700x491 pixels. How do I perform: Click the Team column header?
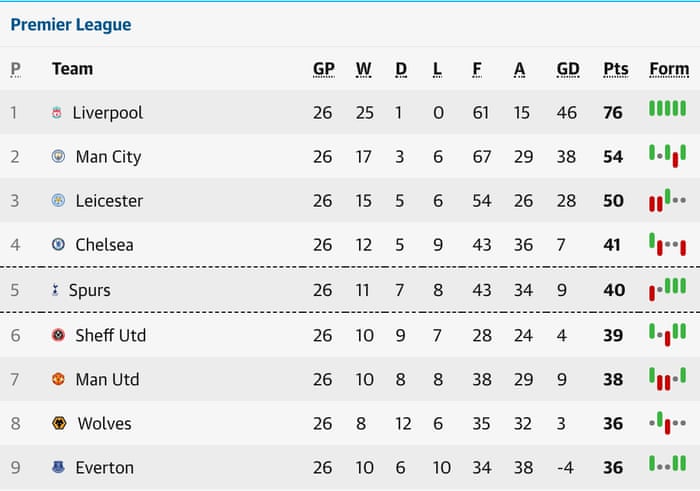[x=72, y=69]
